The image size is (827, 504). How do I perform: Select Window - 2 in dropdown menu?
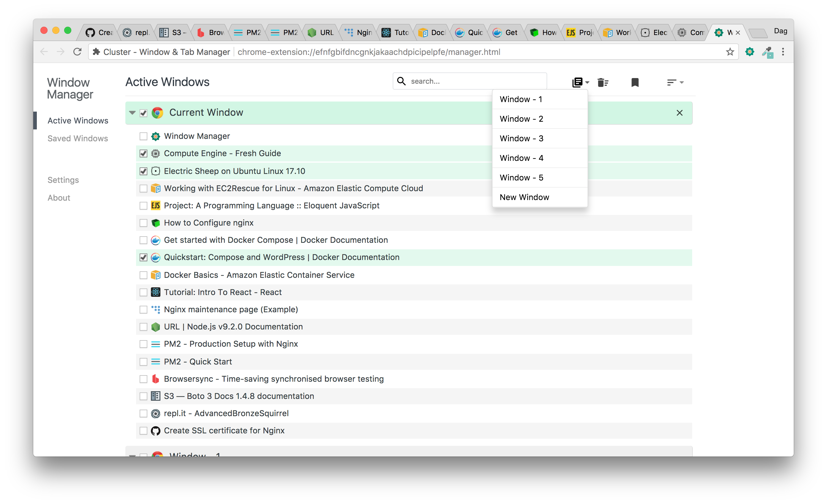[x=540, y=119]
